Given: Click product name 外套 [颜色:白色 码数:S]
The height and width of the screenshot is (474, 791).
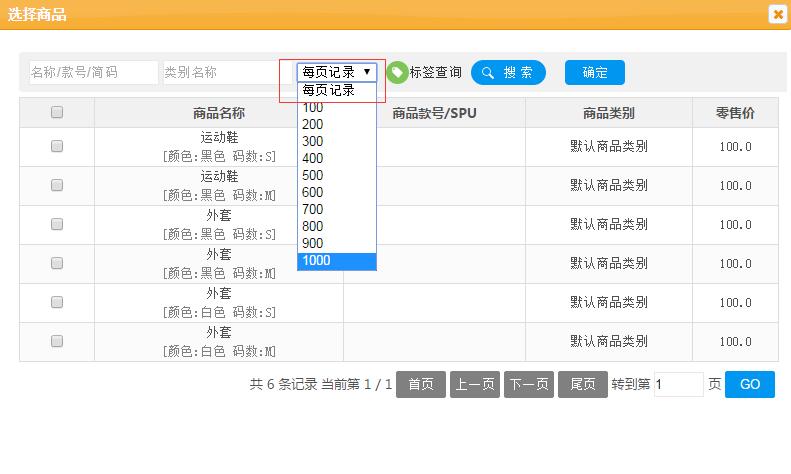Looking at the screenshot, I should (219, 303).
